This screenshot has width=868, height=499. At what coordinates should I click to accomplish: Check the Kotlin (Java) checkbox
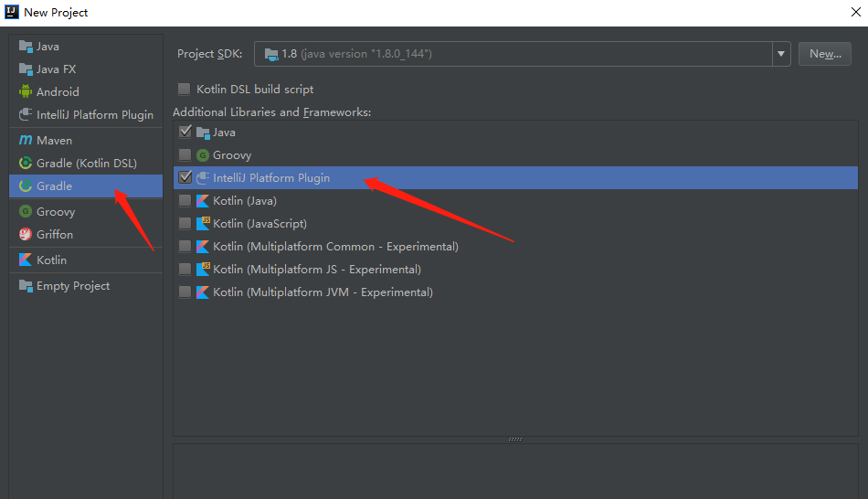tap(185, 200)
